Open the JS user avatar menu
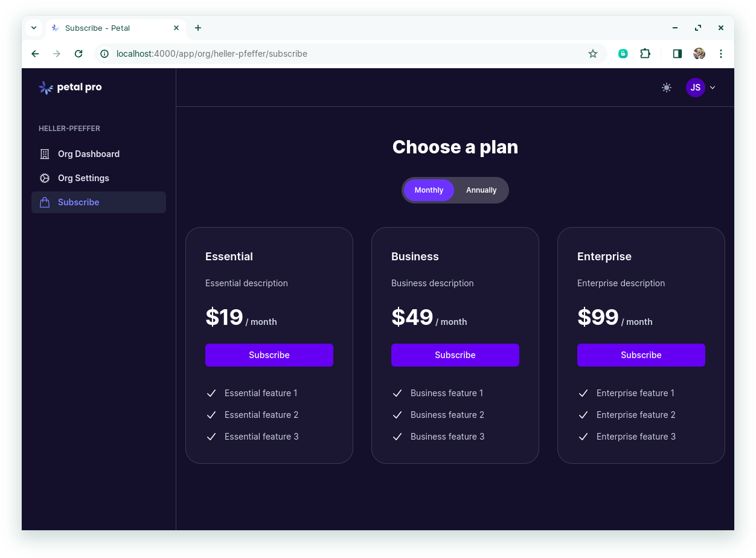 (x=696, y=88)
